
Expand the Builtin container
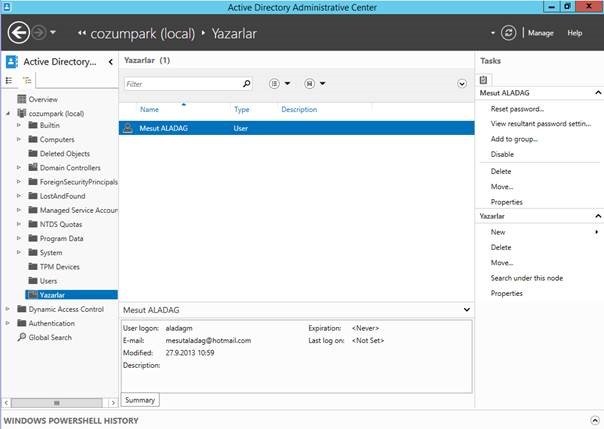tap(18, 125)
